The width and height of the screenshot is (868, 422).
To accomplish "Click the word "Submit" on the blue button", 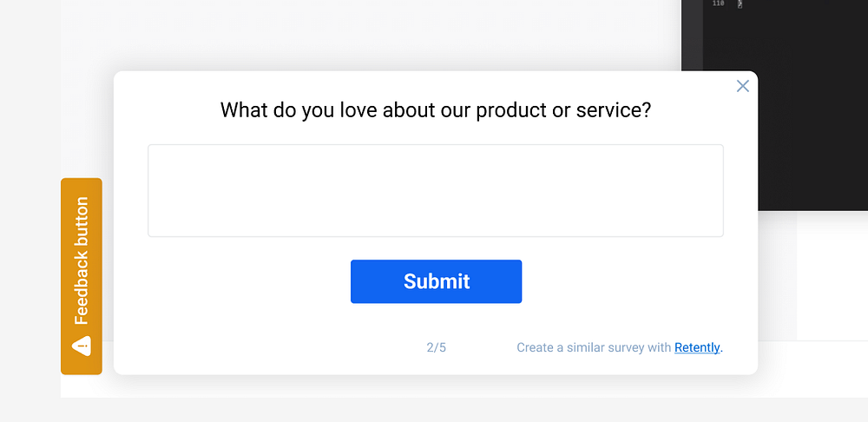I will click(437, 281).
